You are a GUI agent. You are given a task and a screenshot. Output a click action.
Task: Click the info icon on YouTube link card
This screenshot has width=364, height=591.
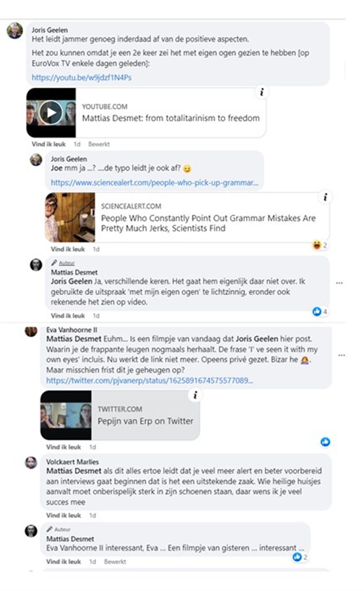point(262,92)
